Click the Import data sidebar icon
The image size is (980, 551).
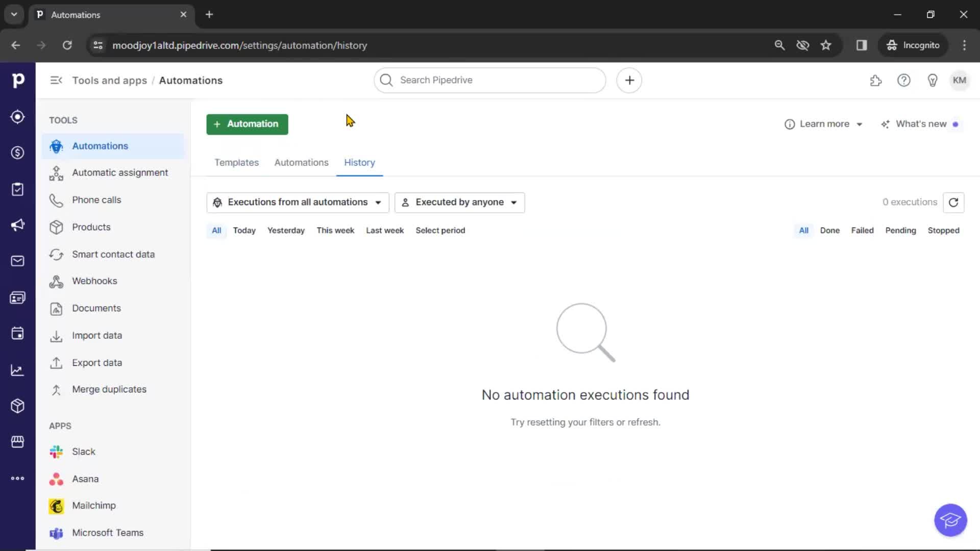tap(57, 335)
